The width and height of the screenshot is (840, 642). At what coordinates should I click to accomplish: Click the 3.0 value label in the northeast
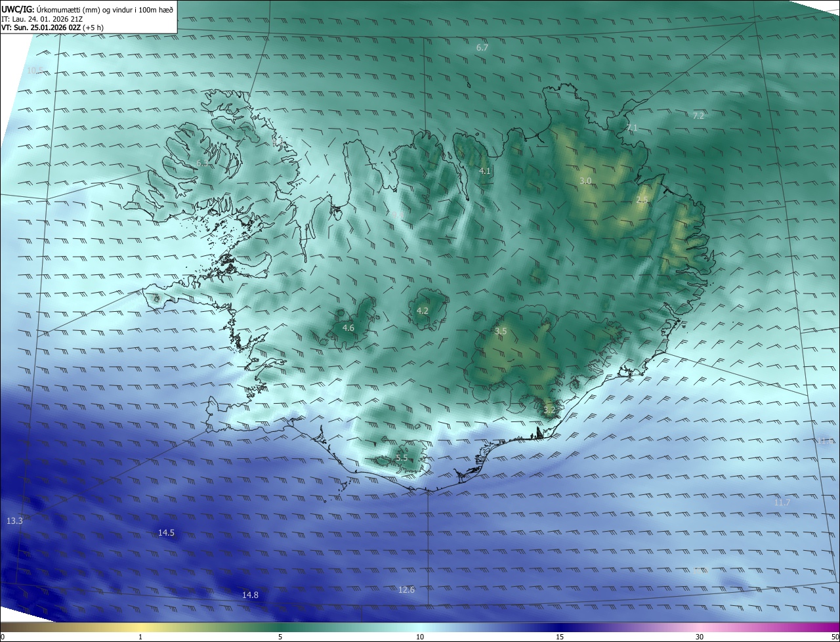click(586, 181)
